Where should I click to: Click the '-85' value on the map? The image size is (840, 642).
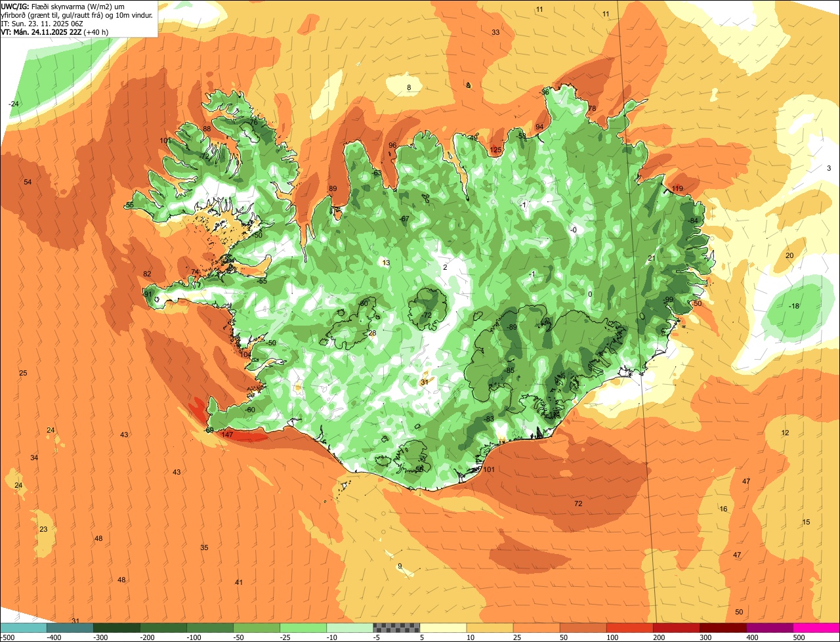point(509,370)
